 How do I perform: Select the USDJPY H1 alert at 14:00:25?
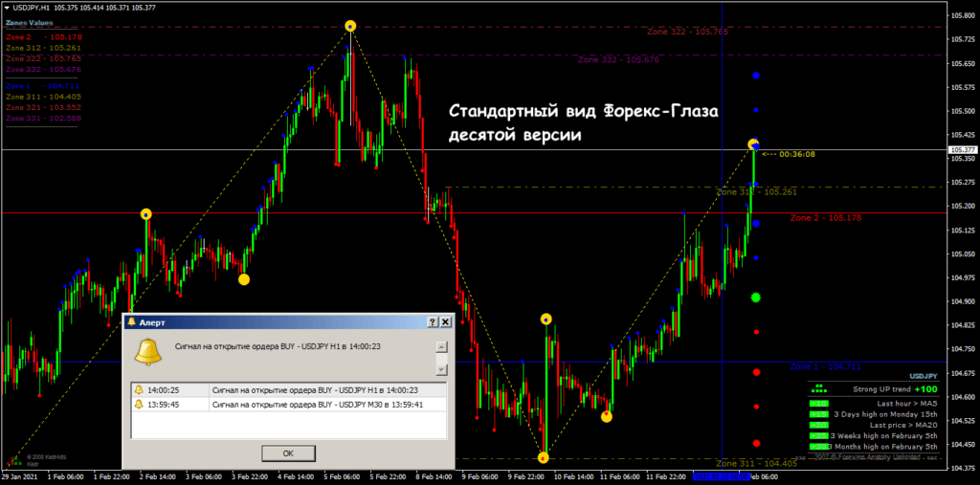point(287,390)
